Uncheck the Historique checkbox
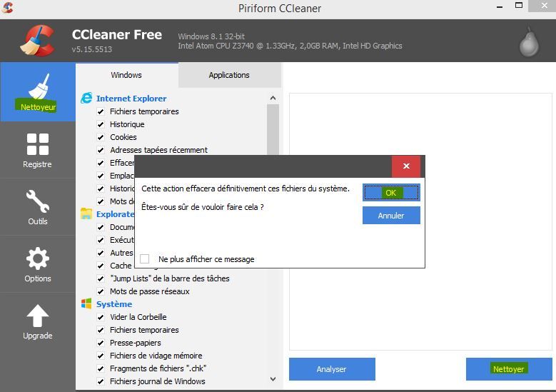This screenshot has height=392, width=556. 101,124
